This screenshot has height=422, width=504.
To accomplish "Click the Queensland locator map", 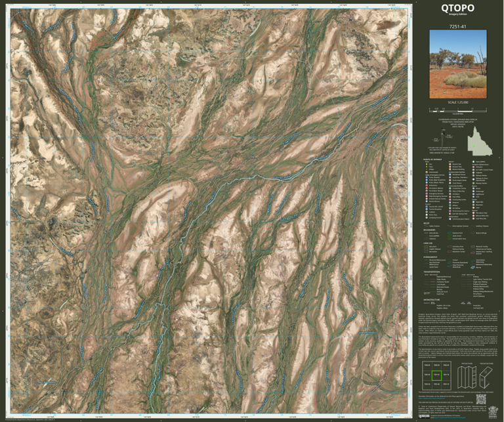I will pyautogui.click(x=480, y=140).
